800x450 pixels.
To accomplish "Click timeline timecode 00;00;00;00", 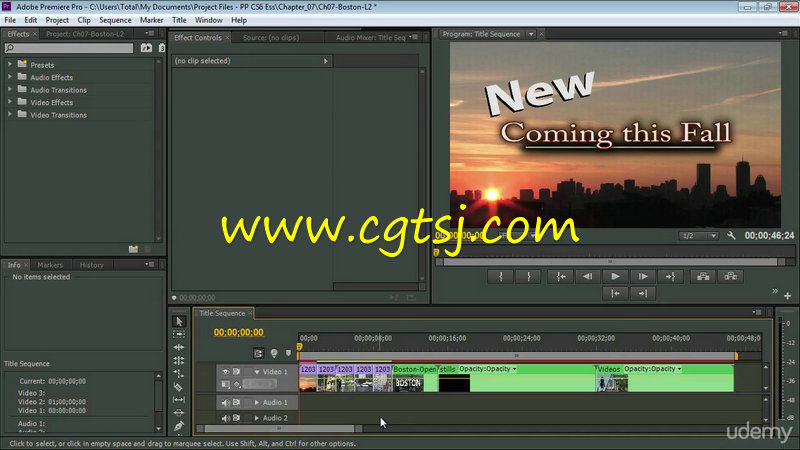I will pos(239,332).
